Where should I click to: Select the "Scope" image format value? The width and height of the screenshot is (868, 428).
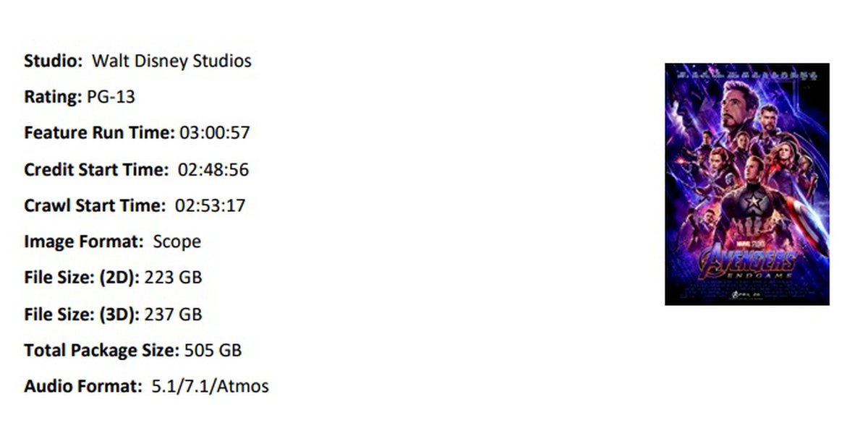click(176, 241)
